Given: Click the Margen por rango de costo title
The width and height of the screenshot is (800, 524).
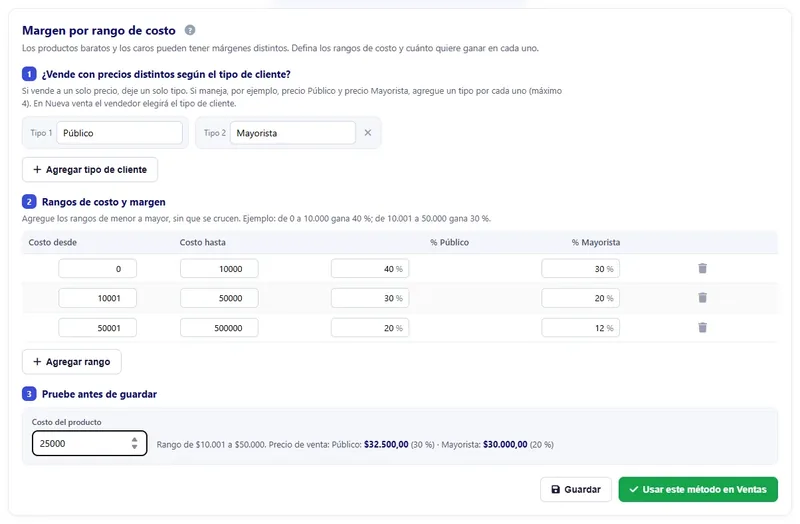Looking at the screenshot, I should click(x=98, y=31).
